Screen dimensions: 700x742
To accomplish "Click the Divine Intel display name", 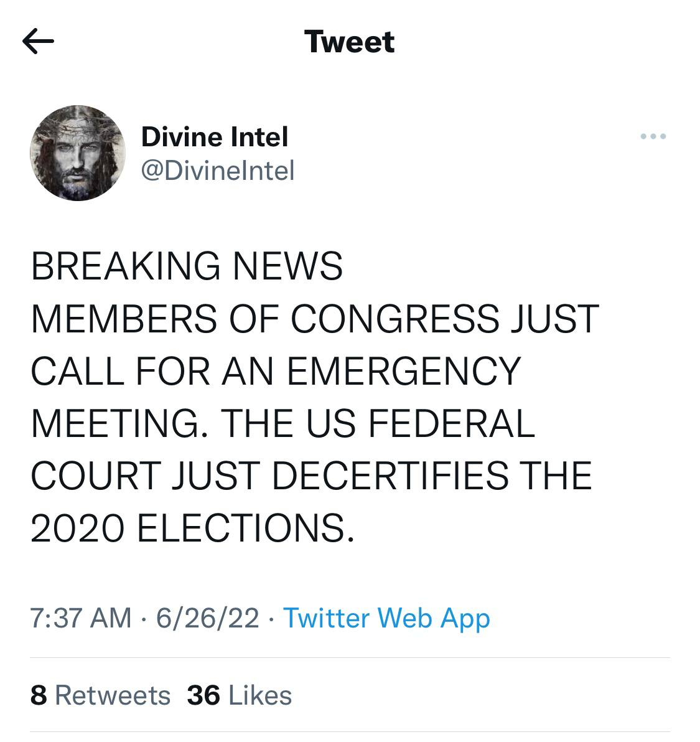I will coord(215,136).
